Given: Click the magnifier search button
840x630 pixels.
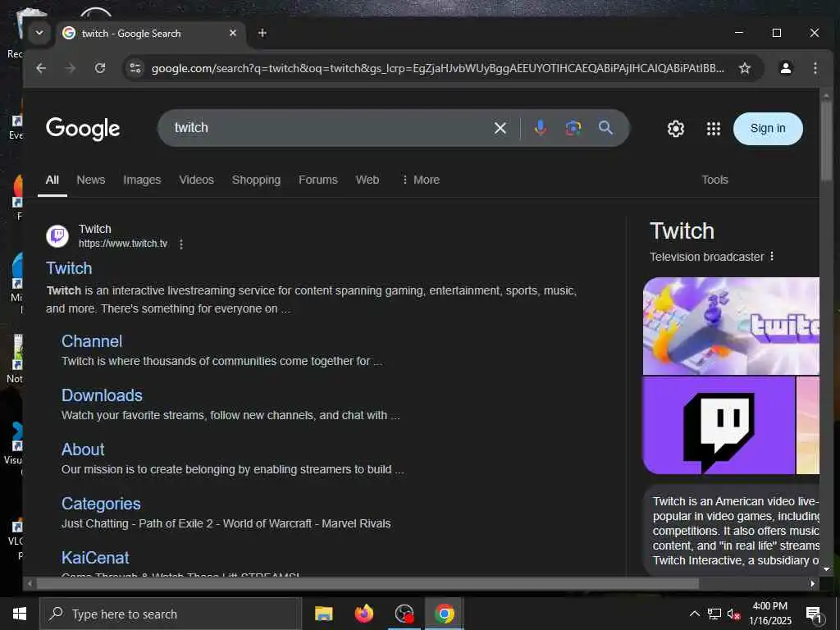Looking at the screenshot, I should click(605, 127).
